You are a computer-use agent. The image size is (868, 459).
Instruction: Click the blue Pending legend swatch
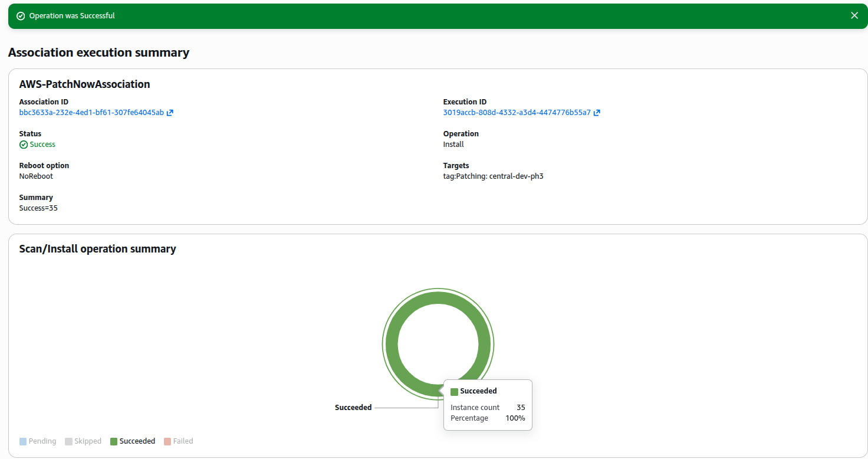[x=23, y=441]
